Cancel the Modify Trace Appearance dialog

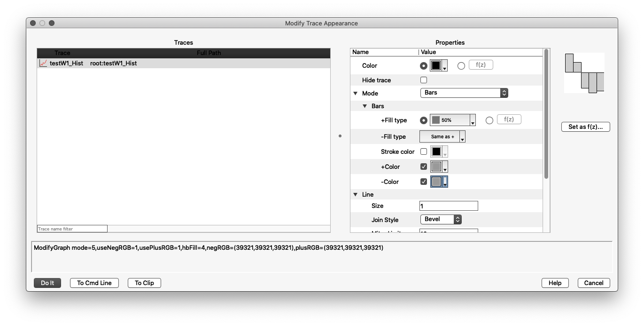pos(594,283)
